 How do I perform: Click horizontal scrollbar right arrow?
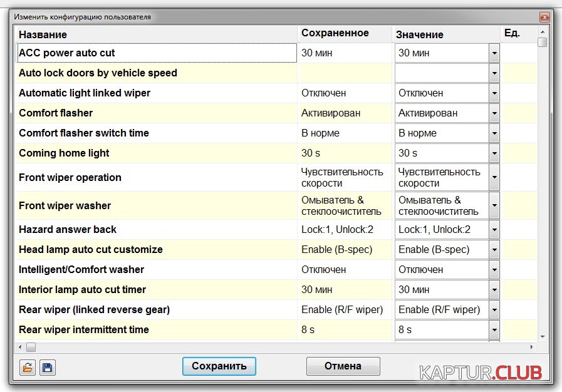click(531, 347)
